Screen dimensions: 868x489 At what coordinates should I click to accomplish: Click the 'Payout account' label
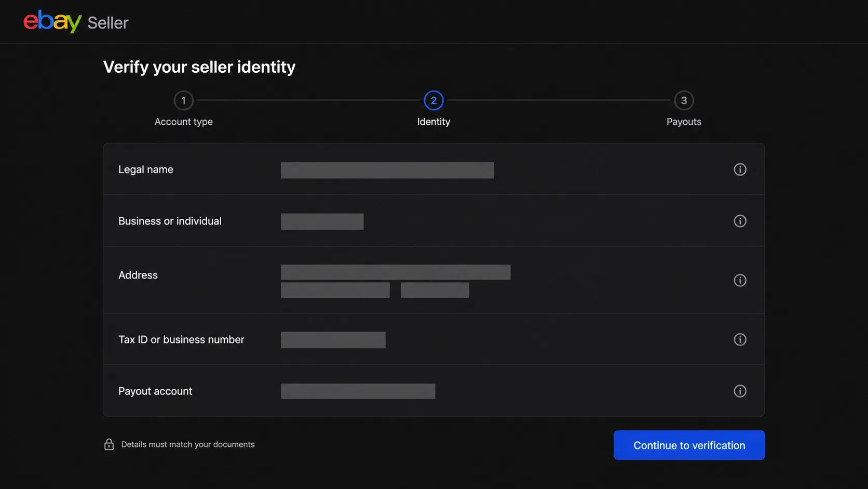(x=155, y=391)
